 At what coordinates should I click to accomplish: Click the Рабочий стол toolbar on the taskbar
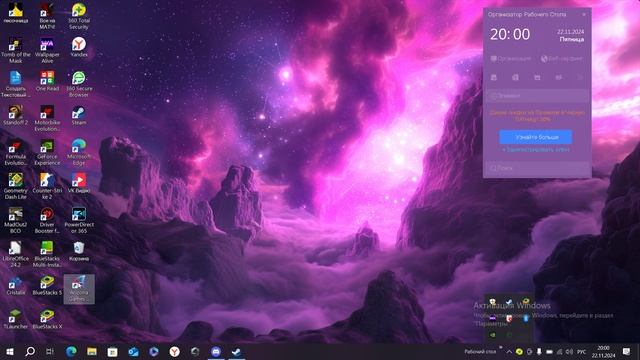pos(480,351)
